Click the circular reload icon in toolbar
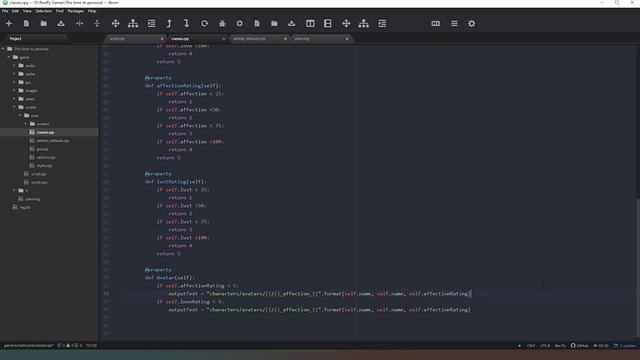This screenshot has height=360, width=640. click(x=204, y=24)
